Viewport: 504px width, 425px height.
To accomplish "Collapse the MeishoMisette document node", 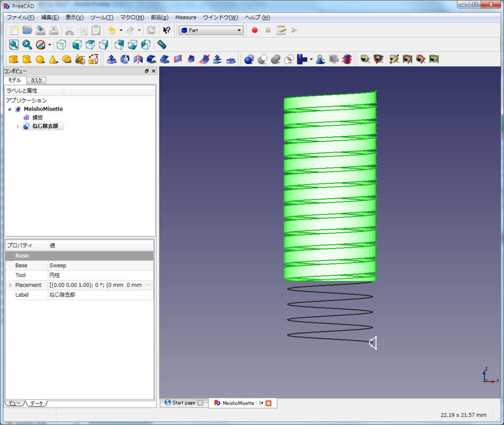I will [10, 109].
